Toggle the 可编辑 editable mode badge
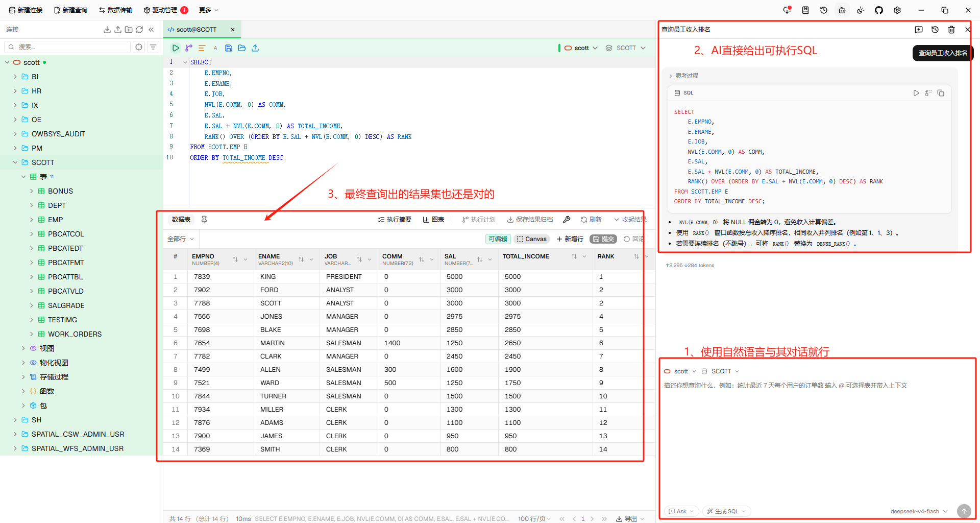The width and height of the screenshot is (980, 523). click(x=498, y=239)
